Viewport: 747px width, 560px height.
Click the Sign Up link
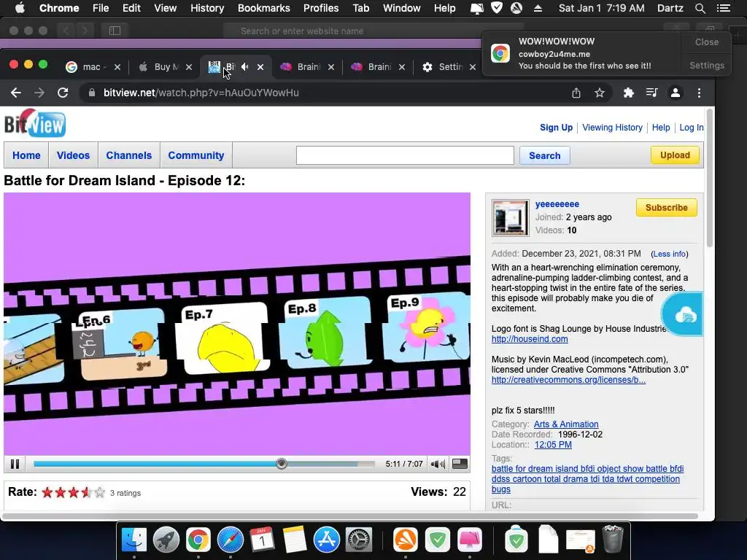[556, 128]
